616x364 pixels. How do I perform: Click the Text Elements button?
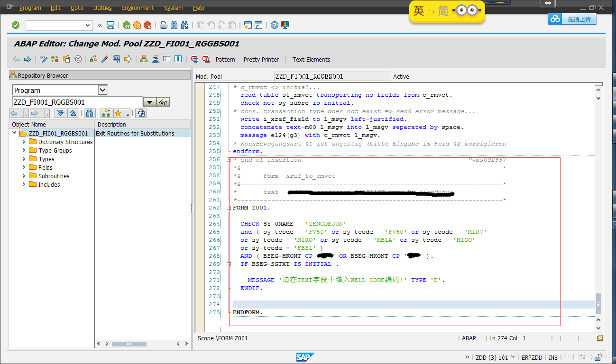(311, 59)
